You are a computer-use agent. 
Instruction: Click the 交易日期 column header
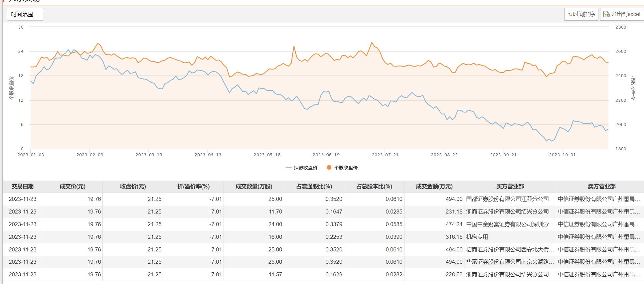22,187
